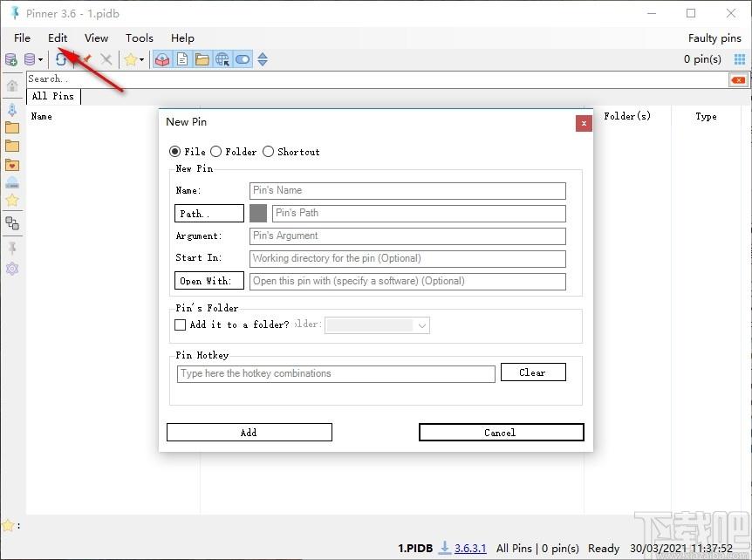Click the refresh icon in the toolbar

61,59
